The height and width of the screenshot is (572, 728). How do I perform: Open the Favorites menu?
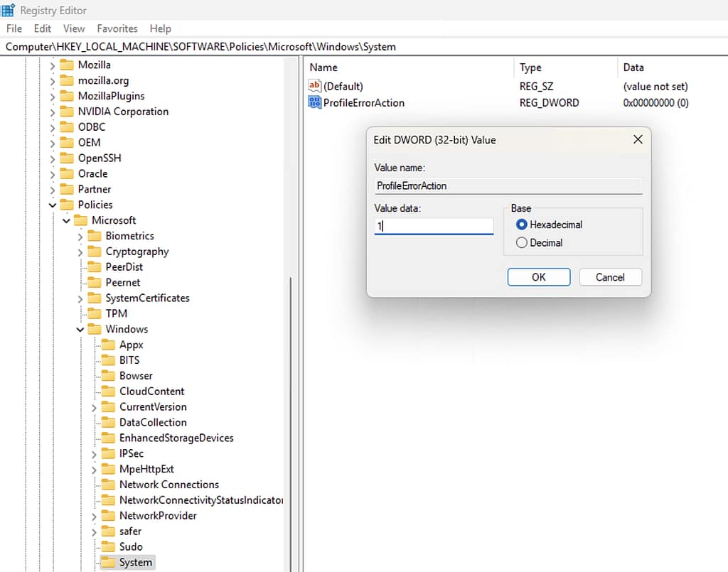117,28
